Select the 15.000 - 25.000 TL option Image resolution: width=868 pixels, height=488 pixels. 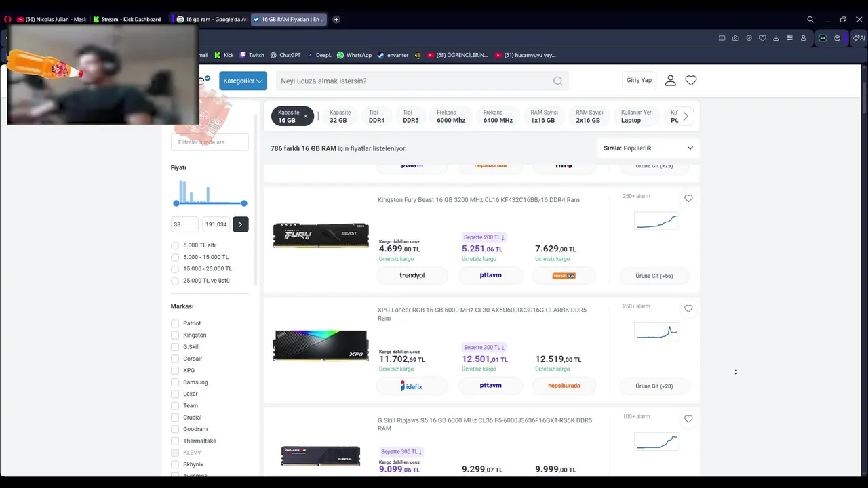pos(175,268)
